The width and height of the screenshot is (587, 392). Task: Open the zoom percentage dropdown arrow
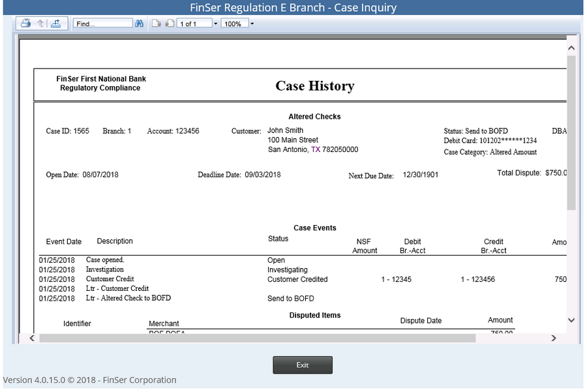(252, 23)
